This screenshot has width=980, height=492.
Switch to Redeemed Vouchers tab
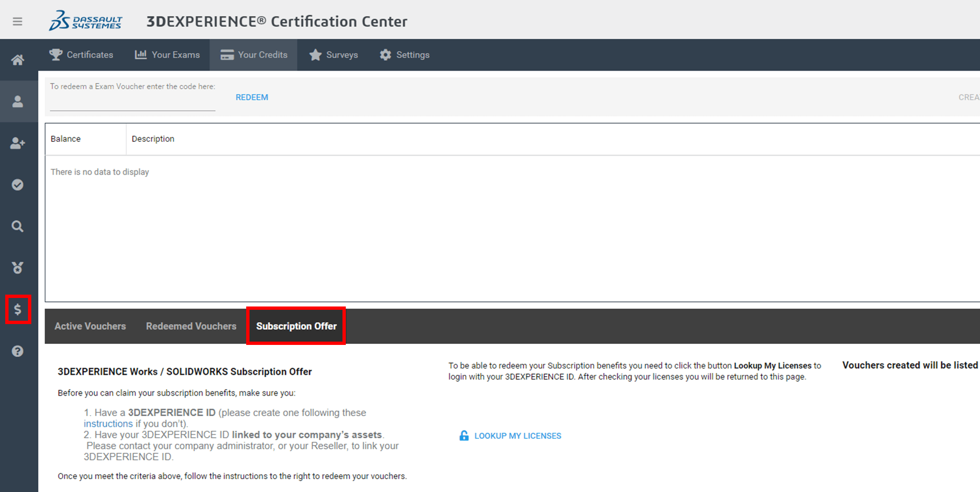pyautogui.click(x=191, y=326)
